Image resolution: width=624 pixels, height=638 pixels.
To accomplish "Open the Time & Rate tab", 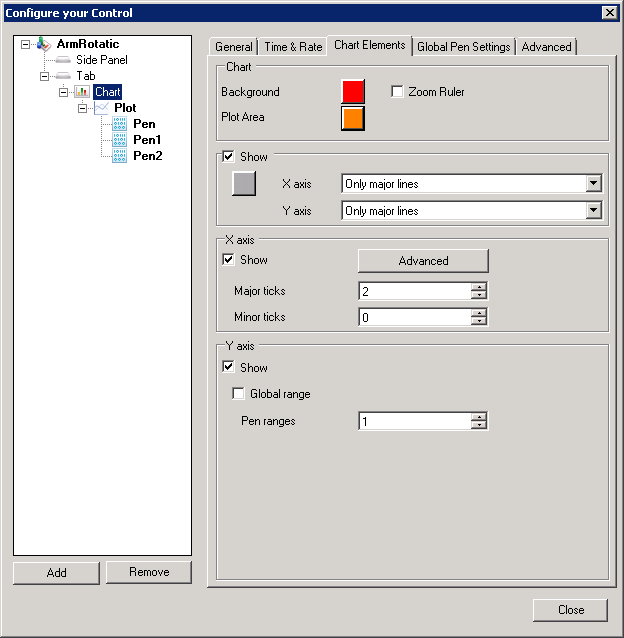I will [x=293, y=47].
